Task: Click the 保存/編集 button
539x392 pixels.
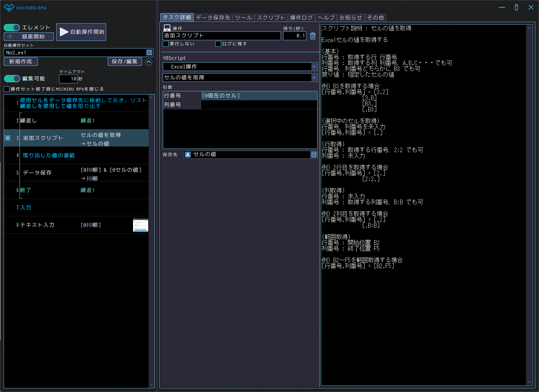Action: 124,62
